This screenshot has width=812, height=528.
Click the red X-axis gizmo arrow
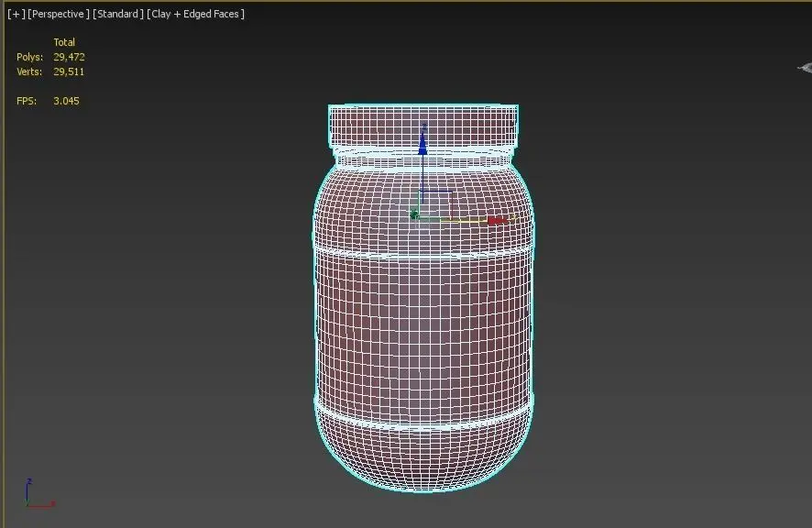(x=499, y=221)
